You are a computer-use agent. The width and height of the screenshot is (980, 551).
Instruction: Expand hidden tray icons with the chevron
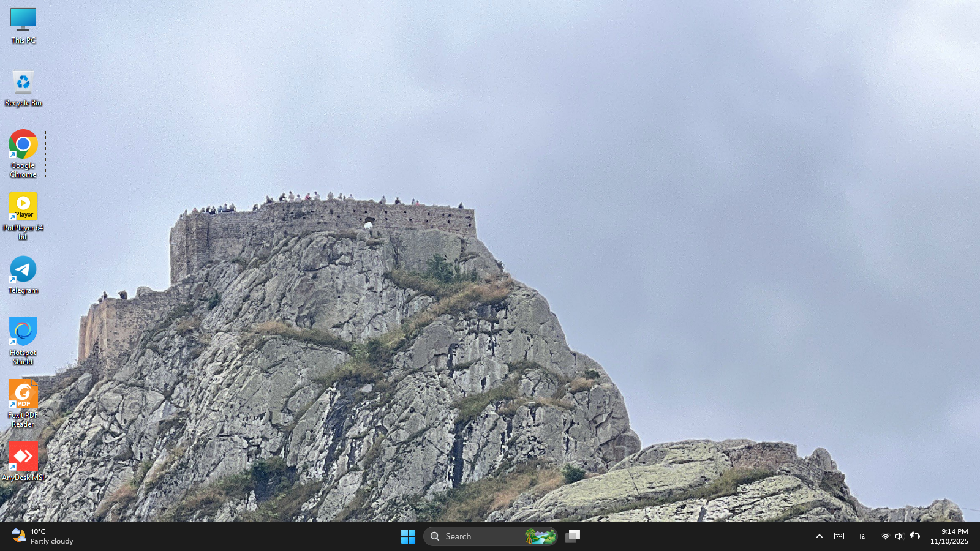[820, 536]
